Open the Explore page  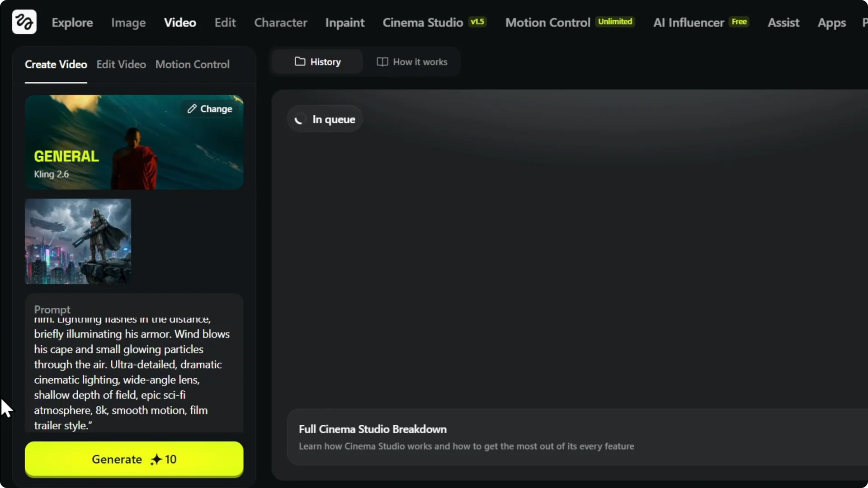coord(72,23)
